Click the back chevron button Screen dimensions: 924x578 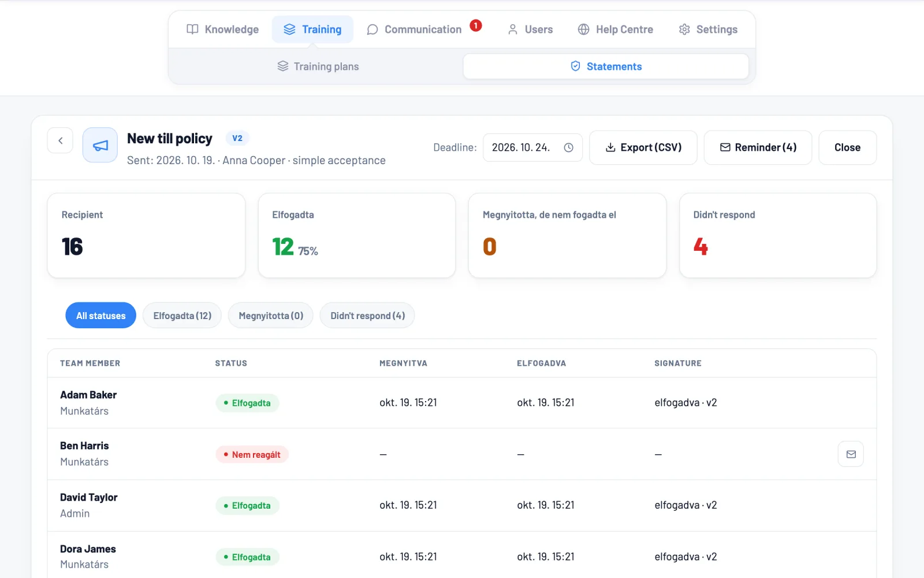click(60, 140)
